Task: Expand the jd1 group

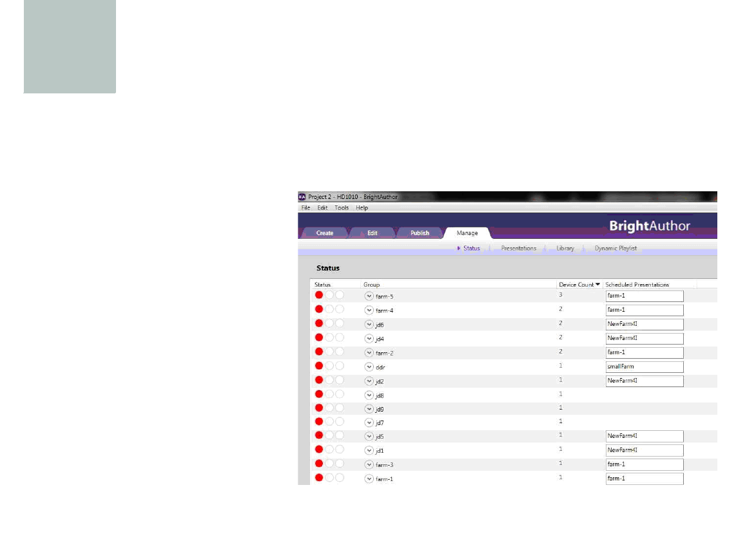Action: pos(369,450)
